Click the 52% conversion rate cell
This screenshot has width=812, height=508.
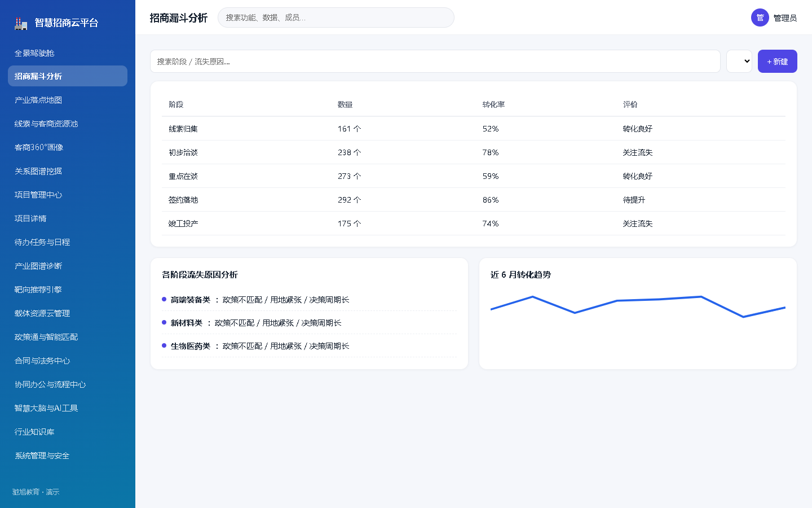491,129
